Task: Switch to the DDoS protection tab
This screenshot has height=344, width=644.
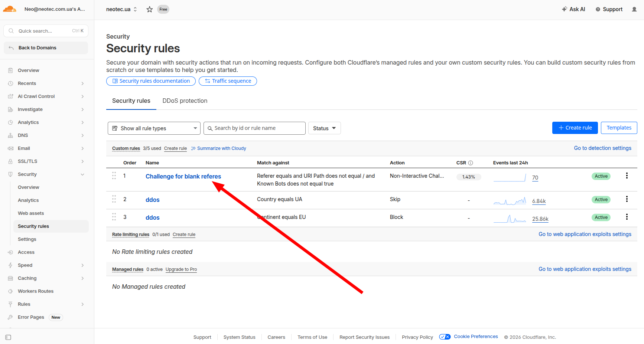Action: point(185,101)
